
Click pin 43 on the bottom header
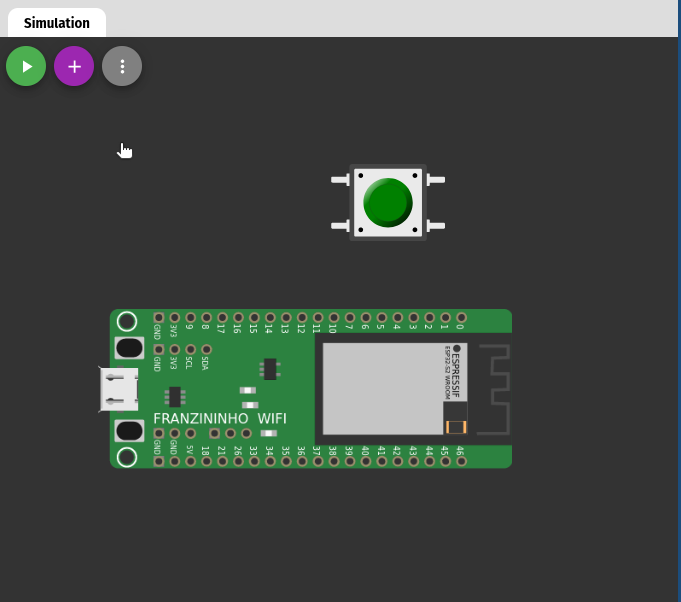[x=413, y=461]
